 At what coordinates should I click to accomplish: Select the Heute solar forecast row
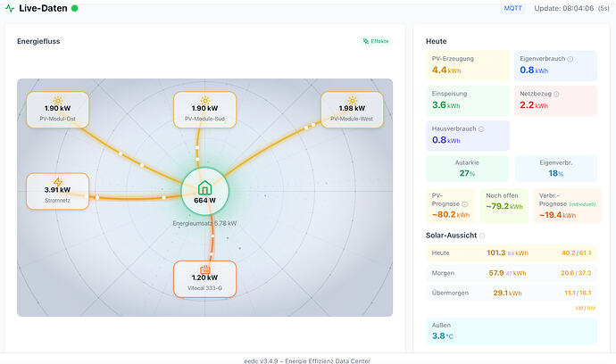pos(512,252)
